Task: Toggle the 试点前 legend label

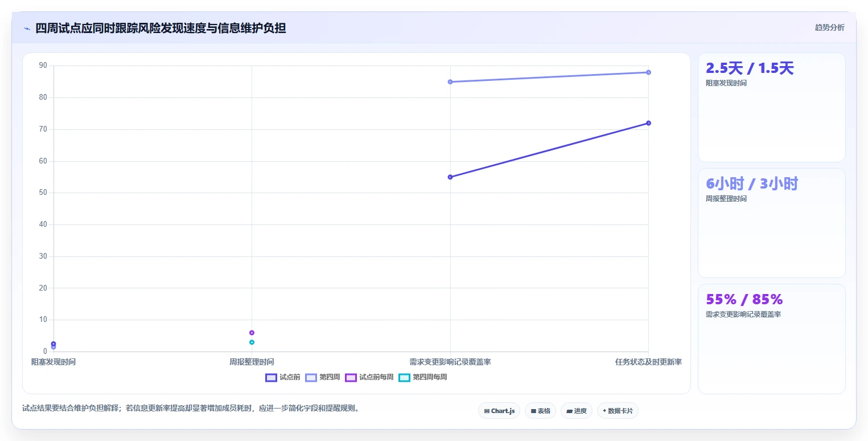Action: click(290, 377)
